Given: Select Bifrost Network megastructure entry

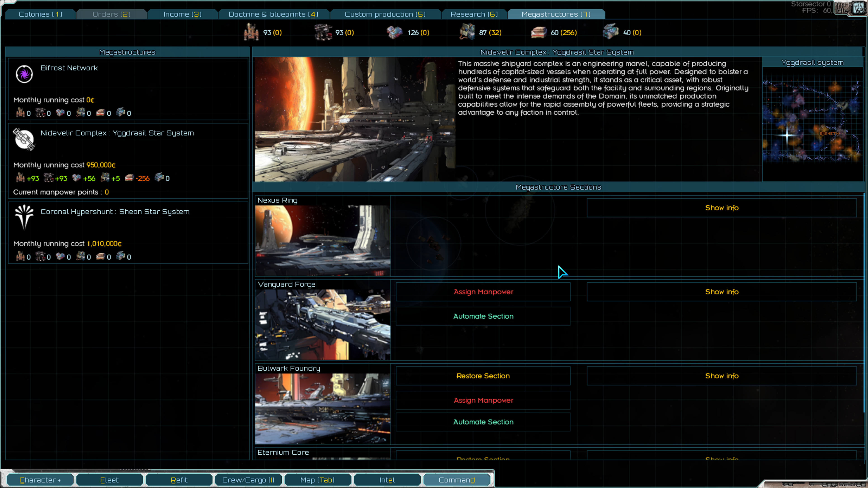Looking at the screenshot, I should [x=128, y=89].
